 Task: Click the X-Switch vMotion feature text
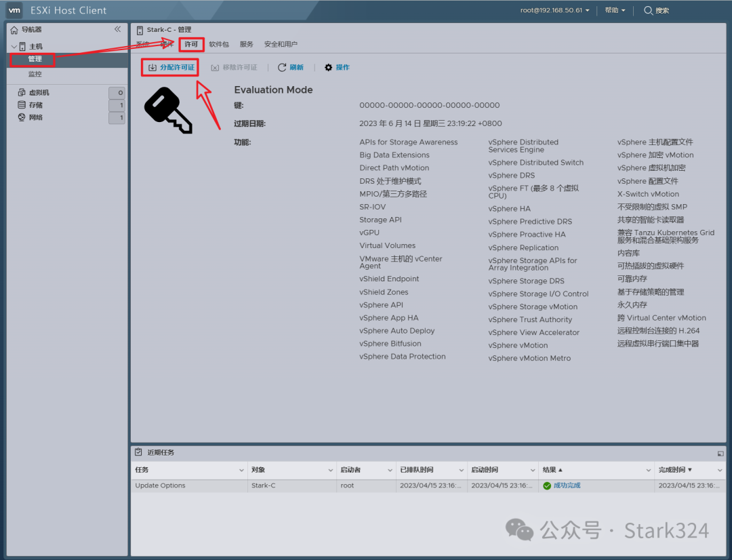click(648, 194)
